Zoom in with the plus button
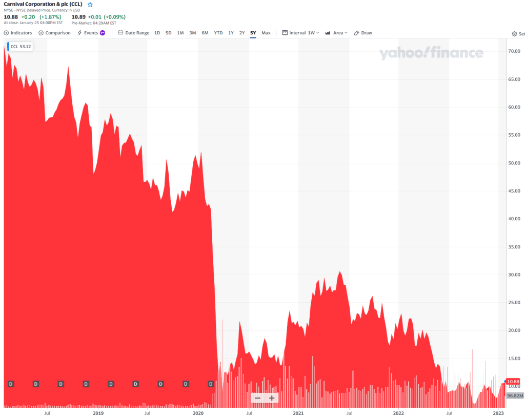 coord(272,398)
